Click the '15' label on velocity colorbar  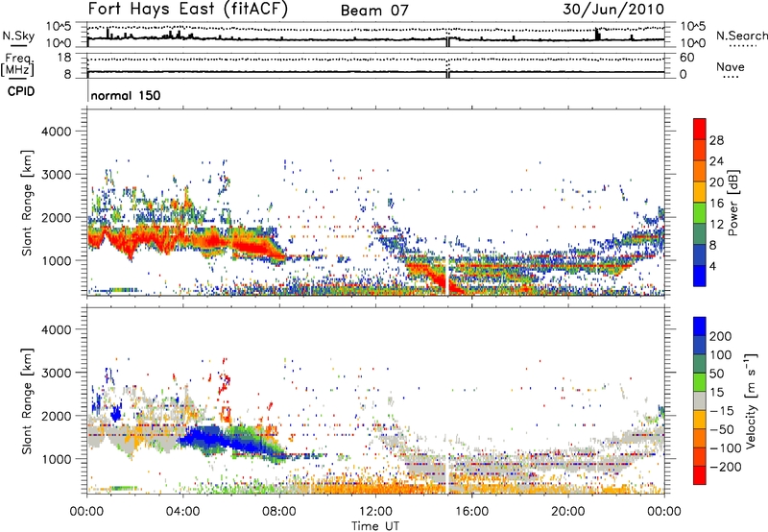716,392
